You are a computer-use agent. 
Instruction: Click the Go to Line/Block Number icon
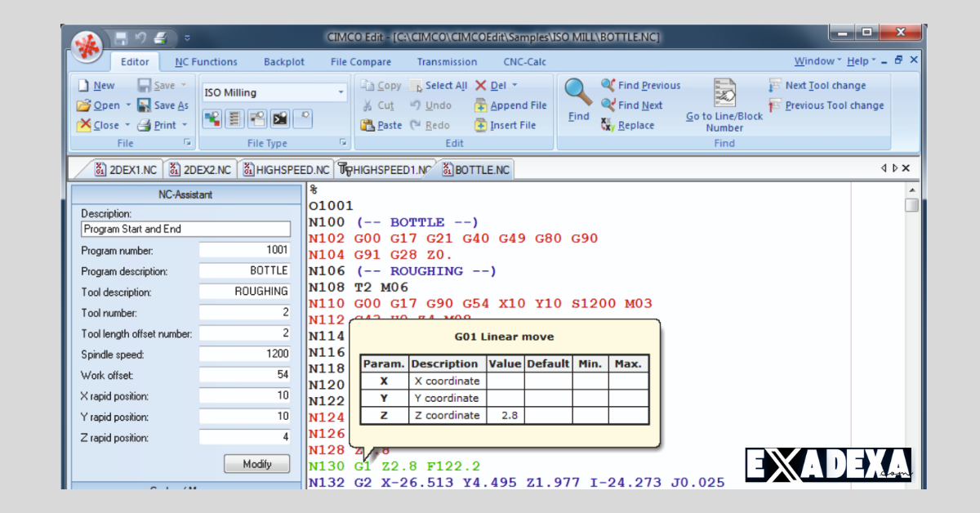pyautogui.click(x=724, y=91)
